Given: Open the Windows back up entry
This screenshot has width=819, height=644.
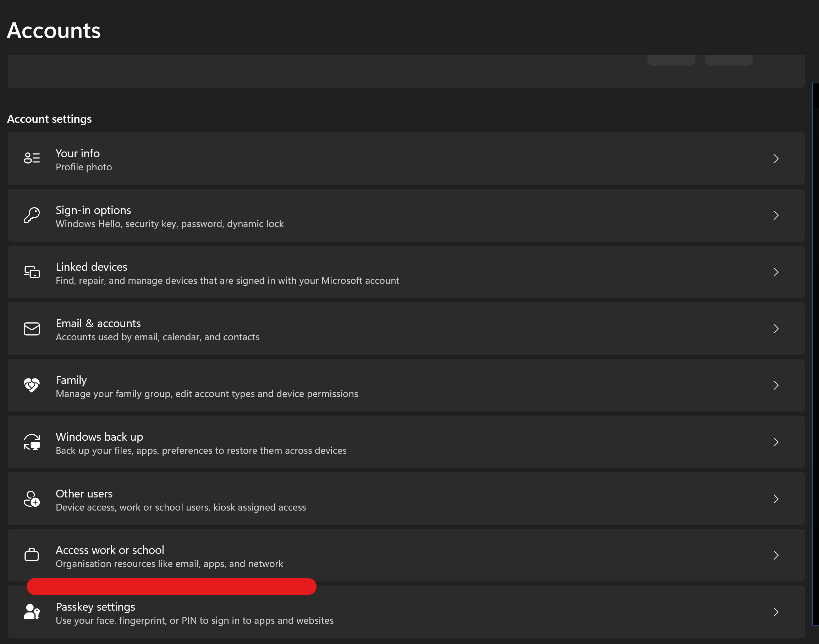Looking at the screenshot, I should [x=406, y=442].
